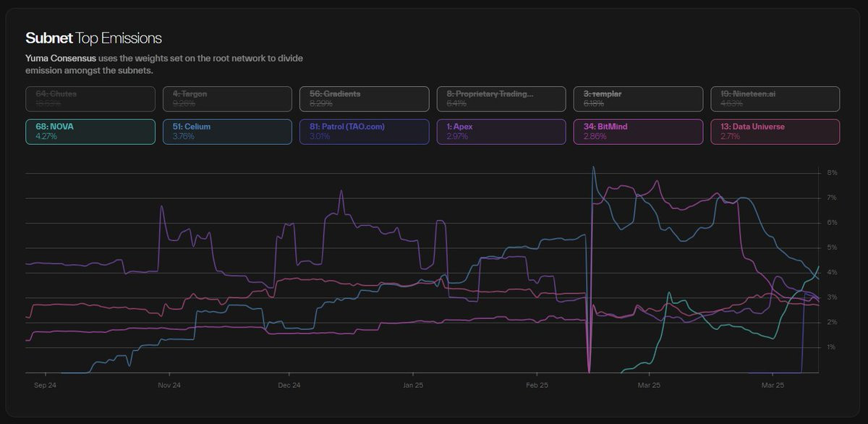This screenshot has width=868, height=424.
Task: Click the 2% y-axis label
Action: pyautogui.click(x=832, y=322)
